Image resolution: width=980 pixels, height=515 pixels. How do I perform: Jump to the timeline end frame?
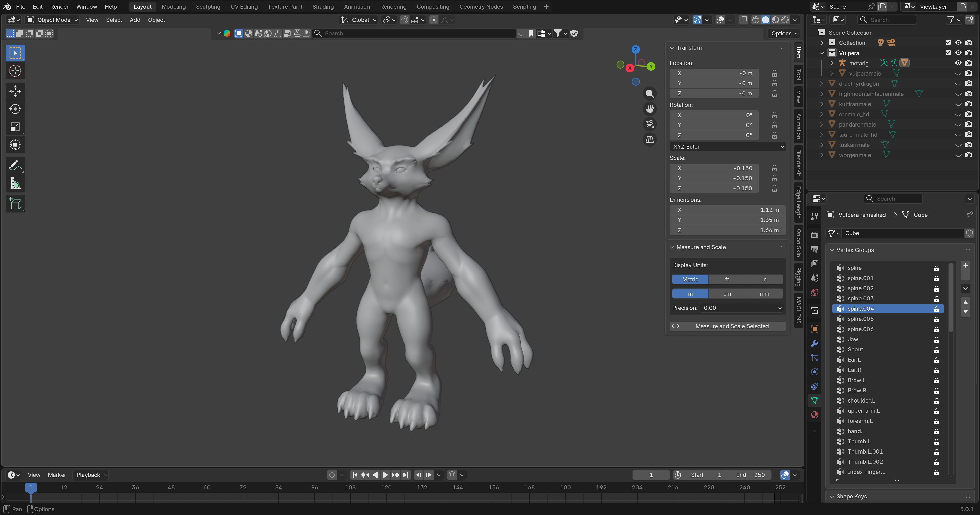[406, 475]
